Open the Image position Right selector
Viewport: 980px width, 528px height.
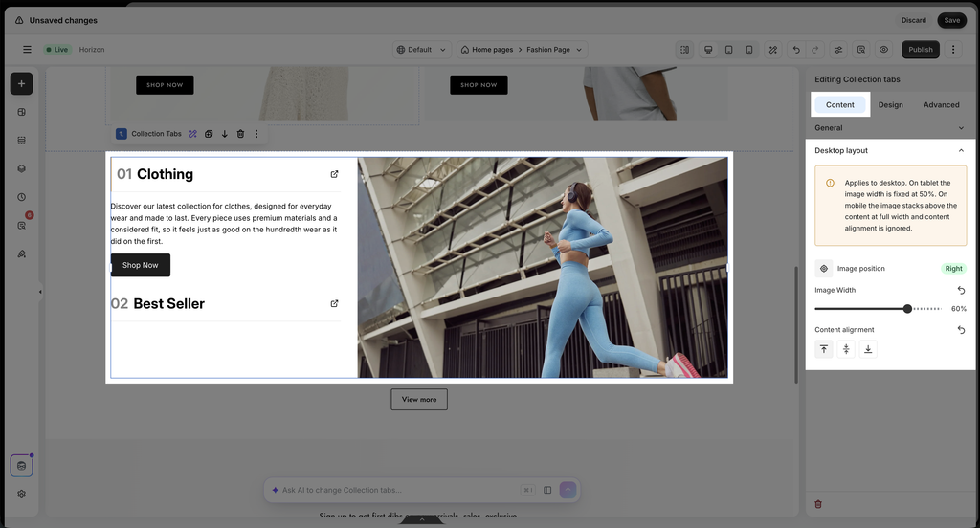click(x=954, y=269)
